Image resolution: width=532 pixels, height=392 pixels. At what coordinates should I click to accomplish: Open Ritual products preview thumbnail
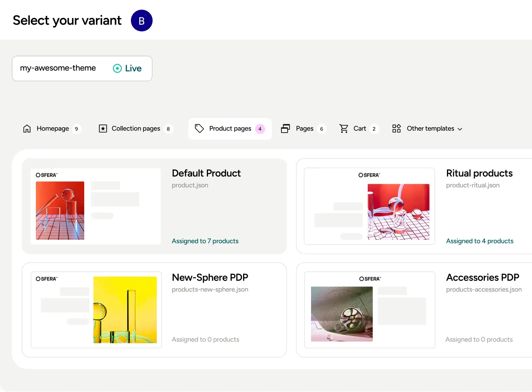pyautogui.click(x=369, y=206)
